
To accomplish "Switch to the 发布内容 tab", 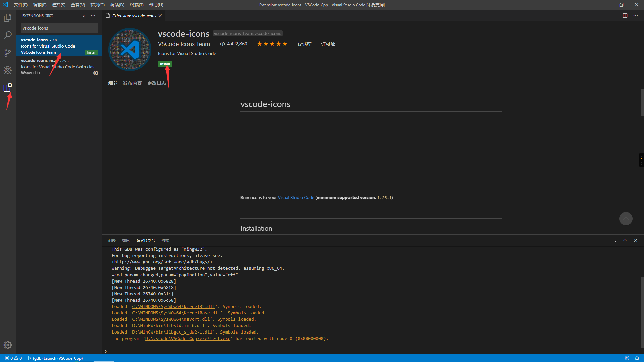I will click(x=132, y=83).
